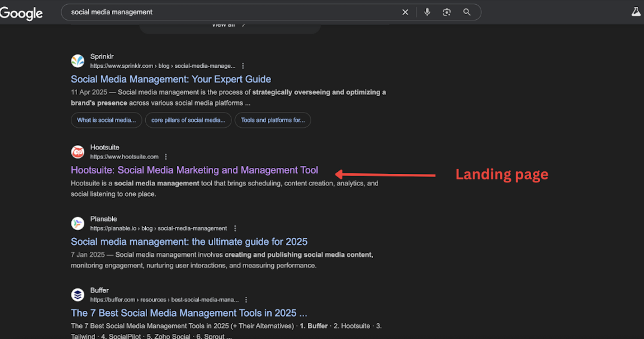Image resolution: width=644 pixels, height=339 pixels.
Task: Open 'Hootsuite: Social Media Marketing and Management Tool'
Action: pos(194,170)
